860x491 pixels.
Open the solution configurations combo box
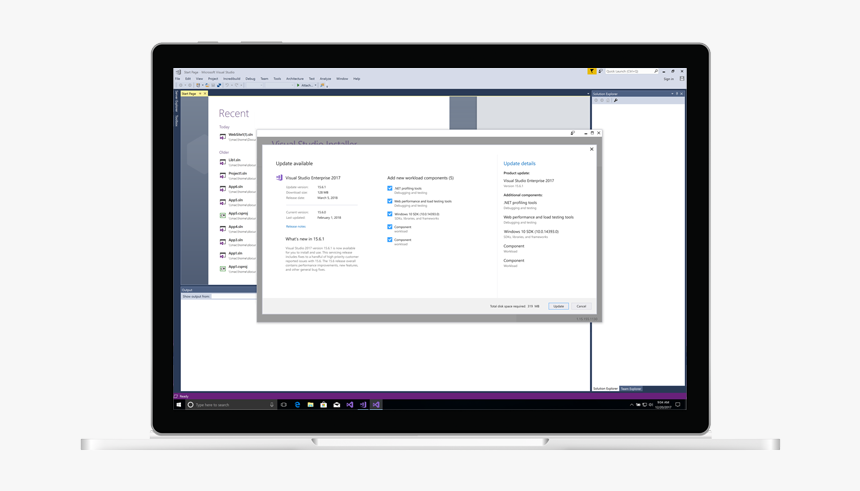[x=252, y=85]
